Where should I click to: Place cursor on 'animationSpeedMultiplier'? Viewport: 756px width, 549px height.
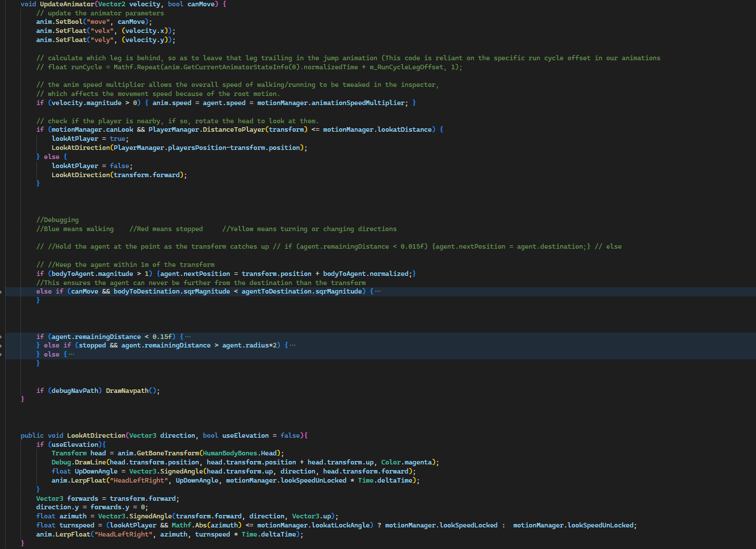click(358, 103)
